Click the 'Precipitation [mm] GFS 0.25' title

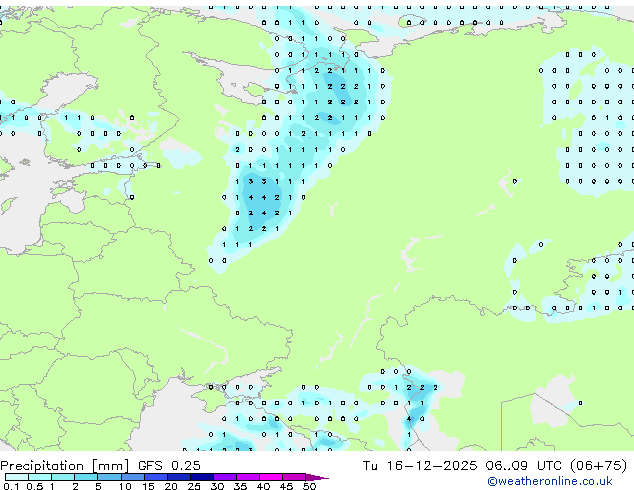pos(100,466)
